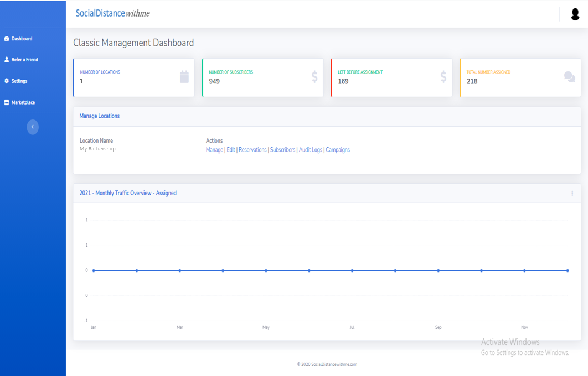Click the calendar icon on locations card

[184, 77]
